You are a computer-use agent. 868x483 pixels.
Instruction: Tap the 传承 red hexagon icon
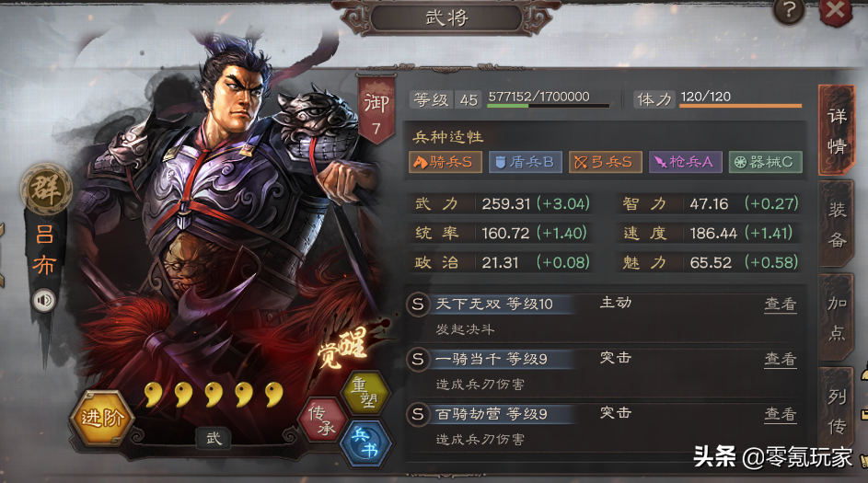321,419
